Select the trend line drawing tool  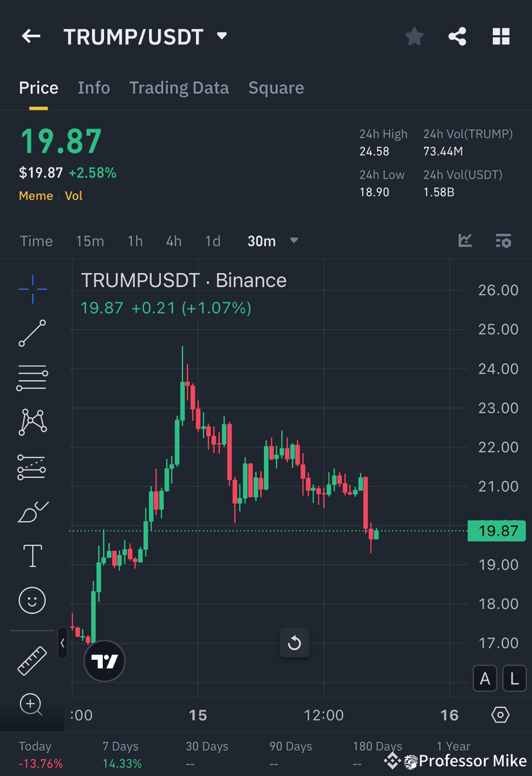[x=32, y=333]
